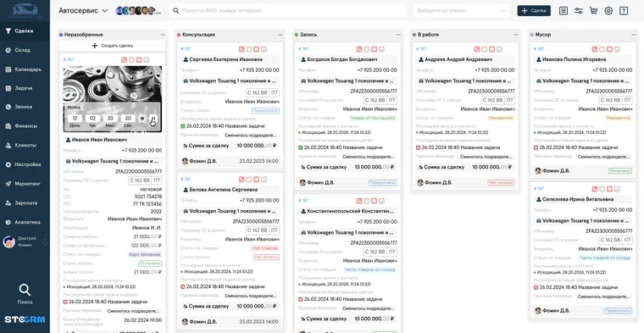The height and width of the screenshot is (333, 644).
Task: Open Дмитрий Фомин user profile
Action: (19, 241)
